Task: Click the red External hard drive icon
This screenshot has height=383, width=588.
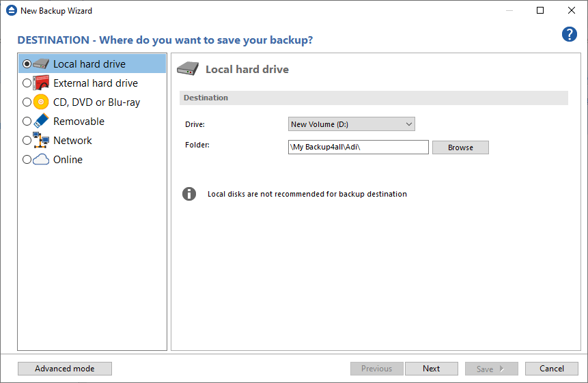Action: (x=42, y=83)
